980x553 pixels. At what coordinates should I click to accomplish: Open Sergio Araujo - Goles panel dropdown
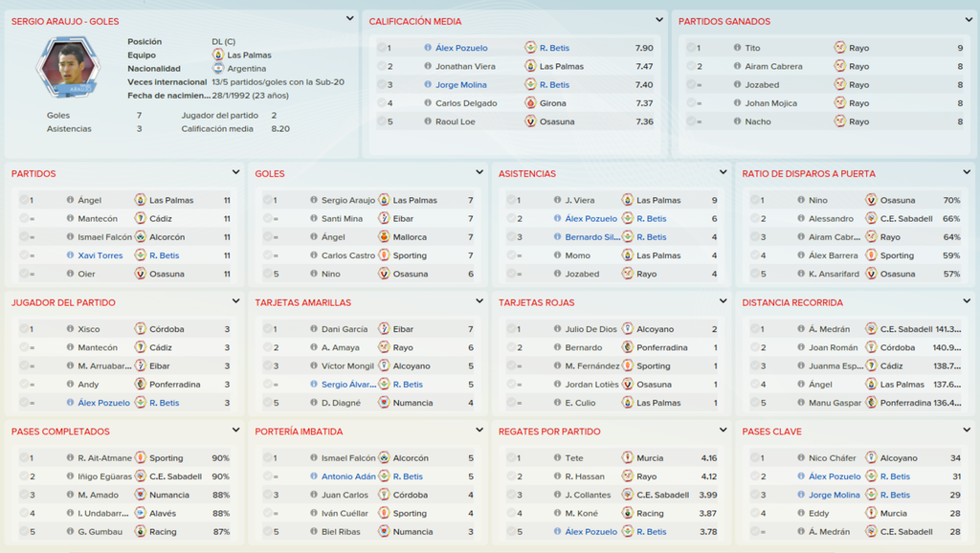point(350,19)
